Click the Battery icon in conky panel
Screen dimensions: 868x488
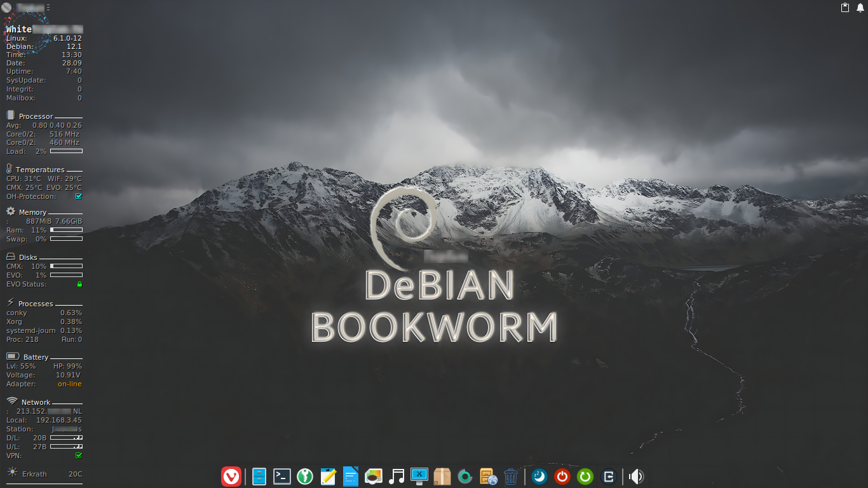[x=13, y=356]
